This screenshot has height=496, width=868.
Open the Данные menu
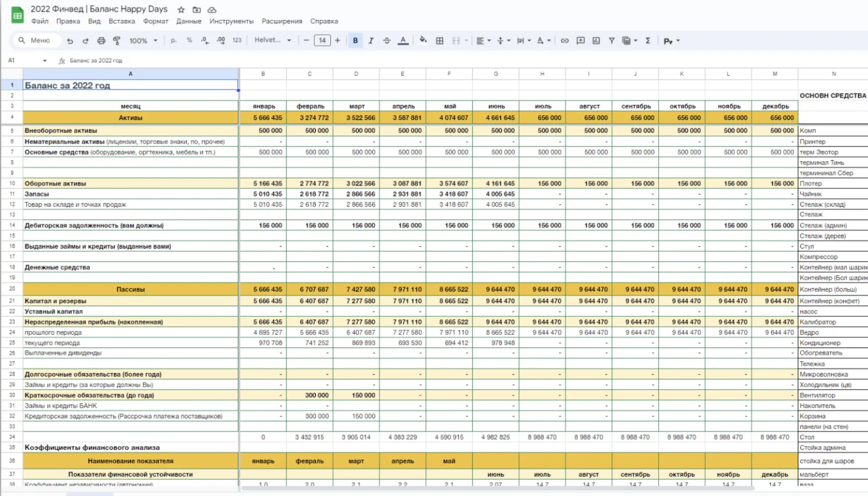coord(189,21)
